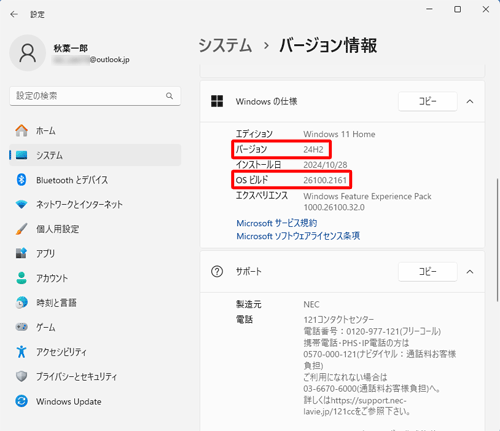Click the 121コンタクトセンター text

(x=338, y=320)
